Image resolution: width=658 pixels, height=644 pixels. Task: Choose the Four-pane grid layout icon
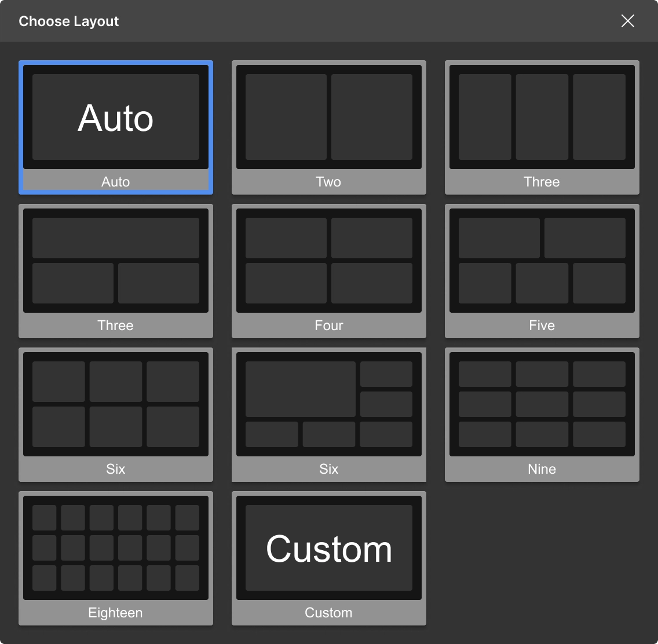pyautogui.click(x=328, y=261)
